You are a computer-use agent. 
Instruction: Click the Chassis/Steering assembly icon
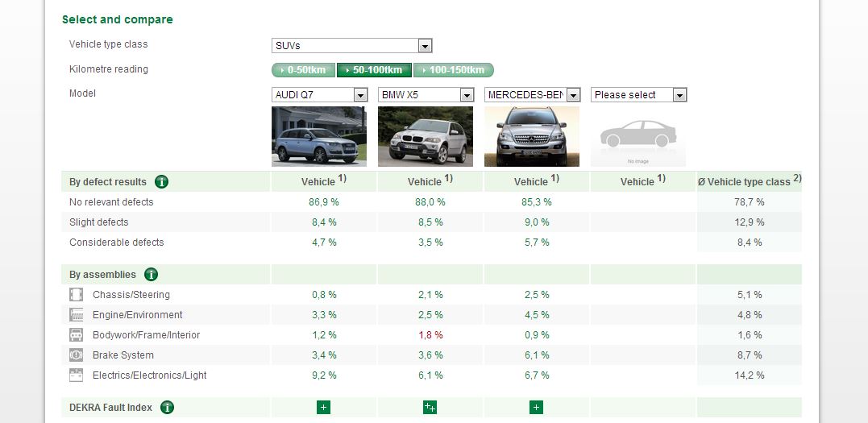(77, 295)
